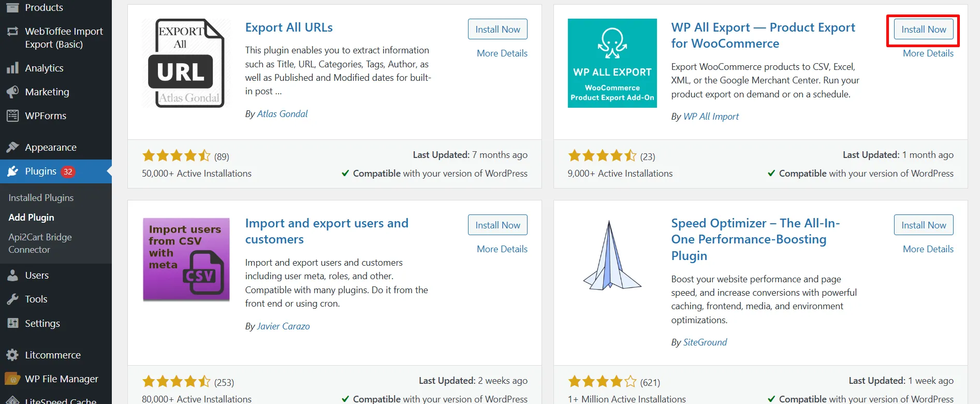Open author Javier Carazo link

click(x=283, y=326)
